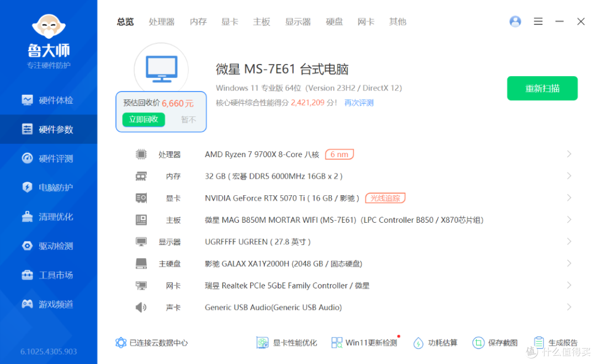Click the 立即回收 button
This screenshot has height=364, width=596.
tap(143, 119)
